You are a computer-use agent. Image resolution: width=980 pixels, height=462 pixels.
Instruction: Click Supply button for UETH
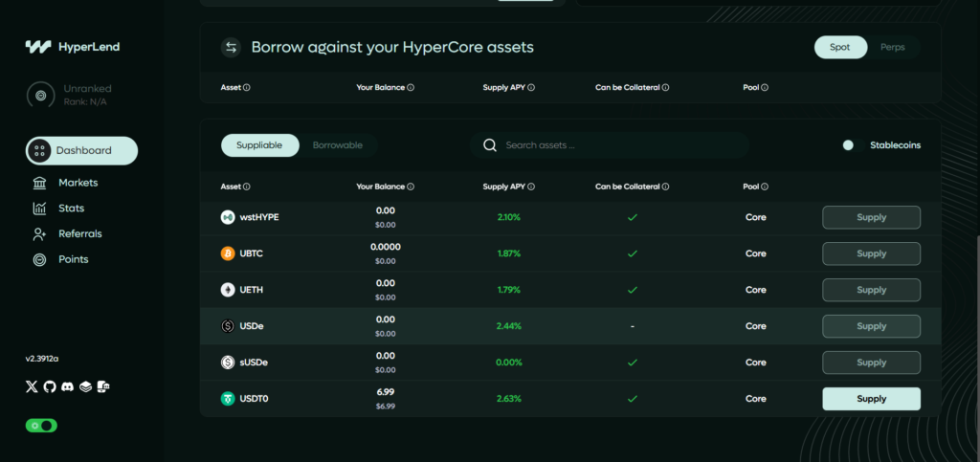point(871,290)
